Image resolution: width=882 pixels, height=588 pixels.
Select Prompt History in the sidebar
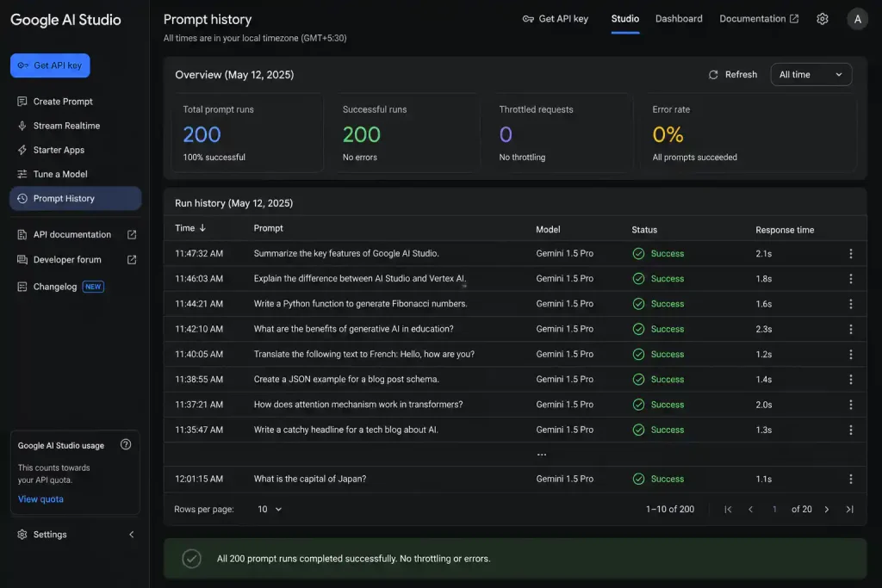click(76, 198)
